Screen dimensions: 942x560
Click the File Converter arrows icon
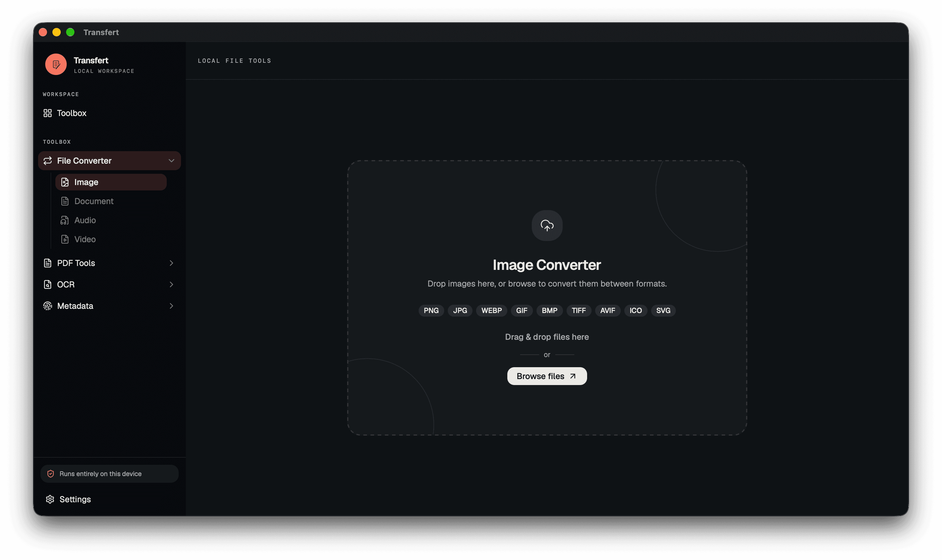[x=48, y=161]
